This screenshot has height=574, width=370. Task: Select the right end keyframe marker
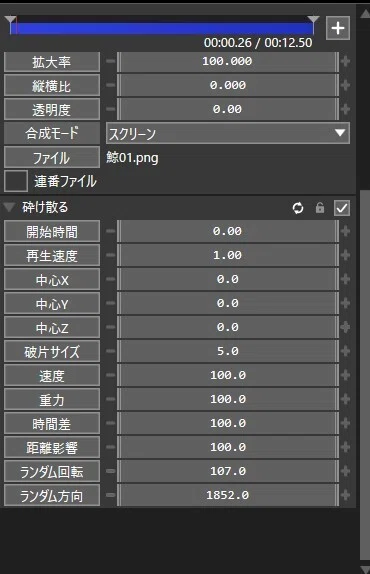(314, 20)
